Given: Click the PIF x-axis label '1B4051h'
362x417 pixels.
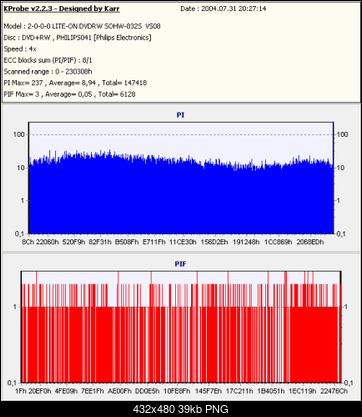Looking at the screenshot, I should 271,391.
